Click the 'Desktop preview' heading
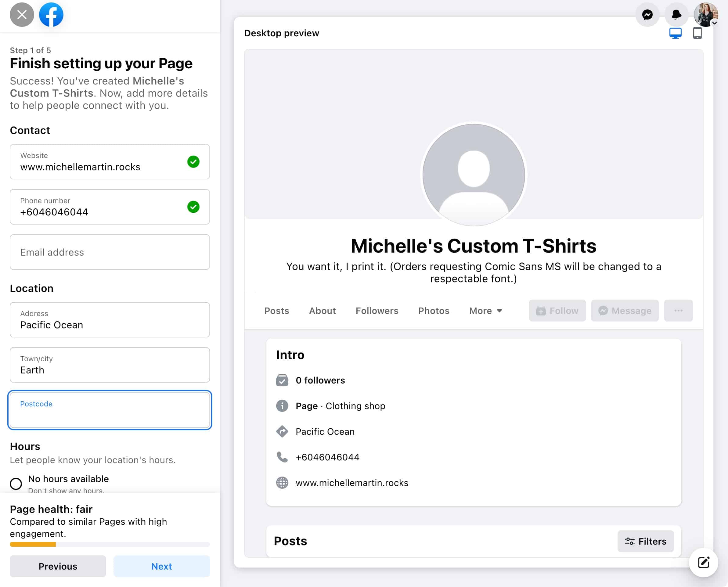728x587 pixels. point(282,33)
